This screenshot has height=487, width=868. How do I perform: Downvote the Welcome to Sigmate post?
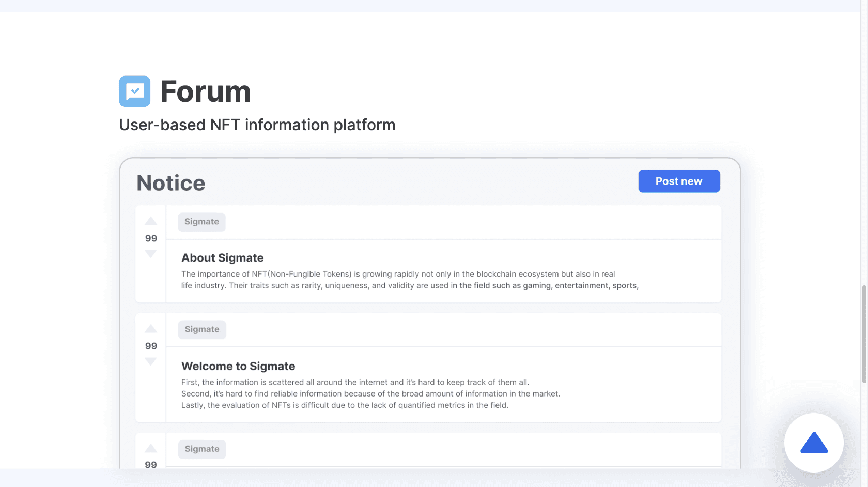coord(150,362)
